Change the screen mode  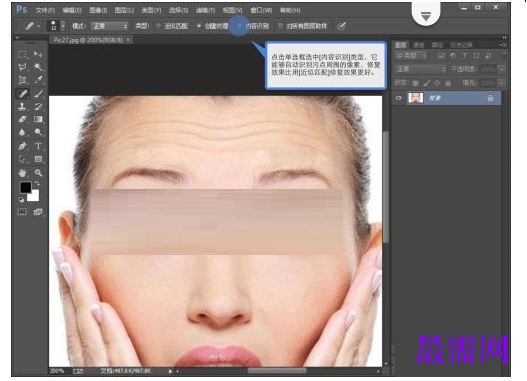[38, 212]
